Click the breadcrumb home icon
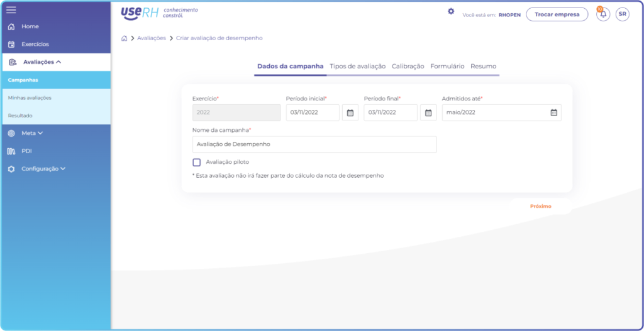The height and width of the screenshot is (331, 644). (x=124, y=38)
